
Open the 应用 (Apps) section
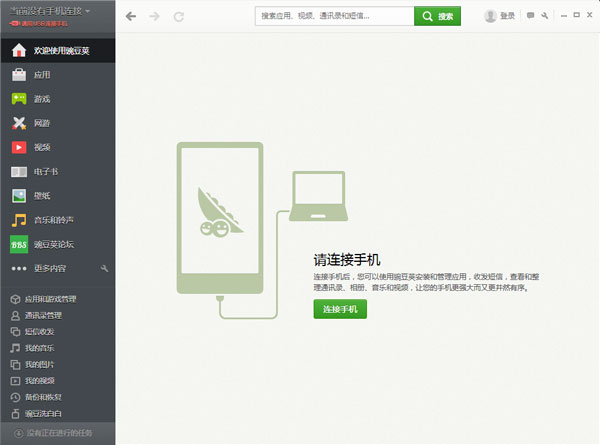40,75
